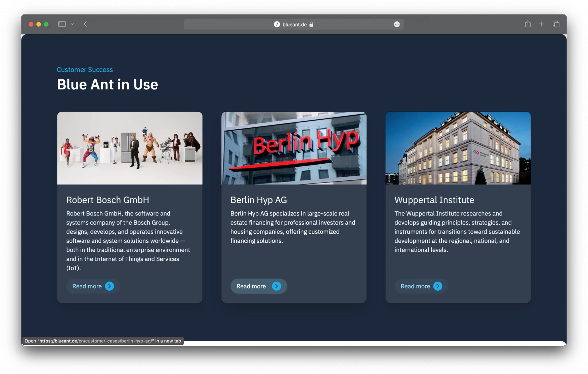Go back using the back arrow

click(85, 24)
